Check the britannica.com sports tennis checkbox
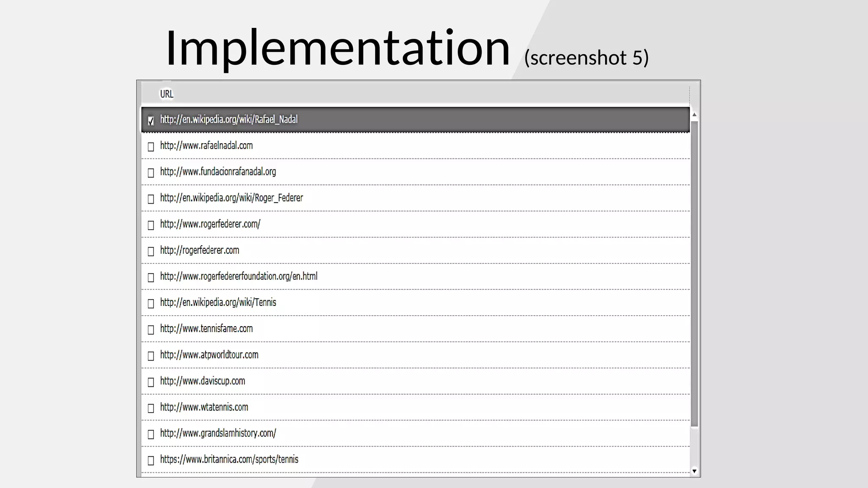This screenshot has width=868, height=488. tap(151, 460)
